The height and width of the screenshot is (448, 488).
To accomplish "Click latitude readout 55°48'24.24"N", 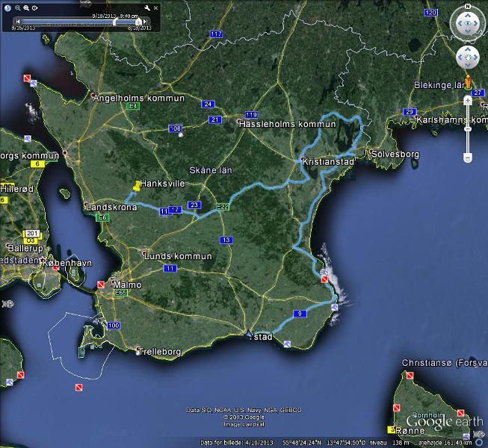I will pos(302,443).
